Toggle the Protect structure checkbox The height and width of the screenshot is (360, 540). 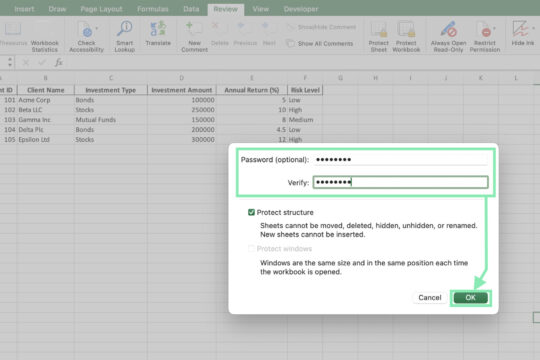(x=251, y=212)
